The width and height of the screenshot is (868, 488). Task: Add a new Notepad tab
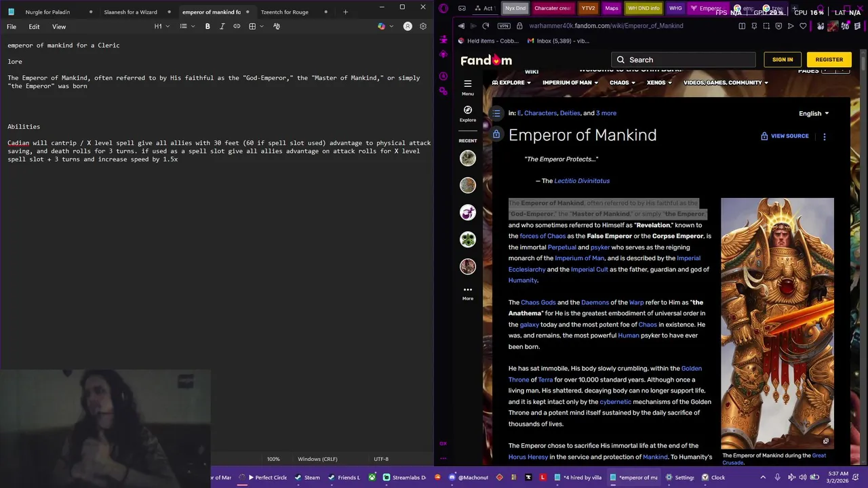(345, 12)
